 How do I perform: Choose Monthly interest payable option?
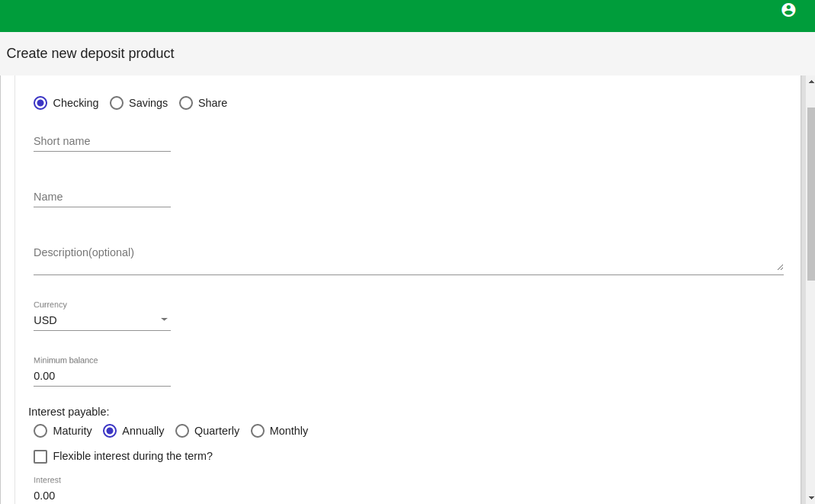click(x=280, y=431)
